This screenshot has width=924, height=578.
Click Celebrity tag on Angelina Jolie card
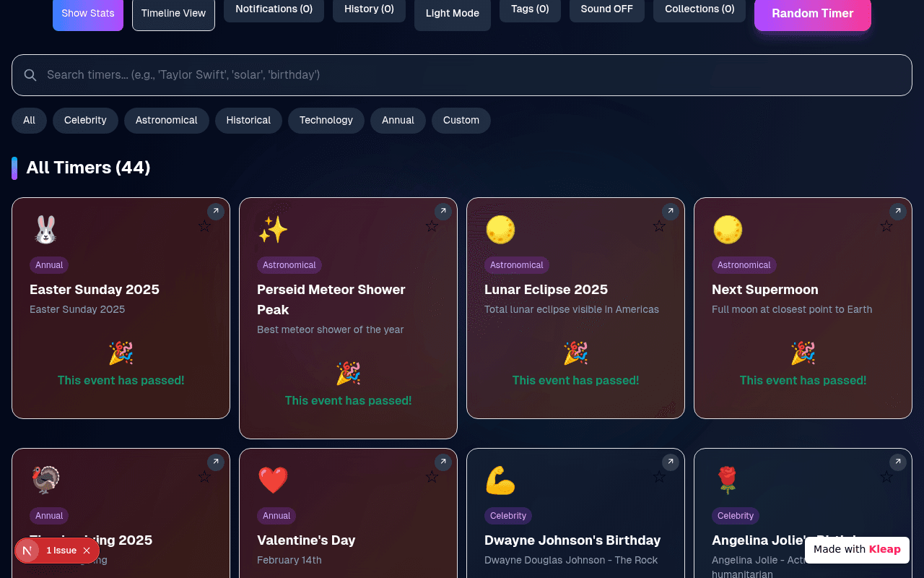click(x=736, y=516)
